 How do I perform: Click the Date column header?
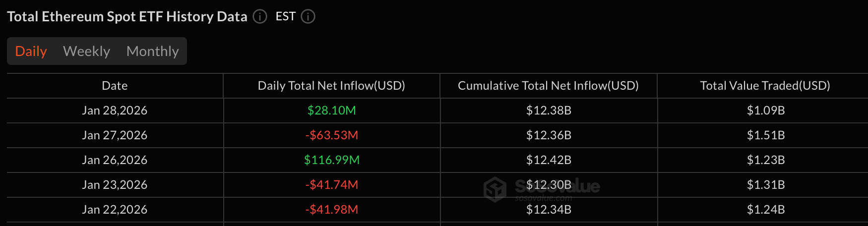pos(115,86)
